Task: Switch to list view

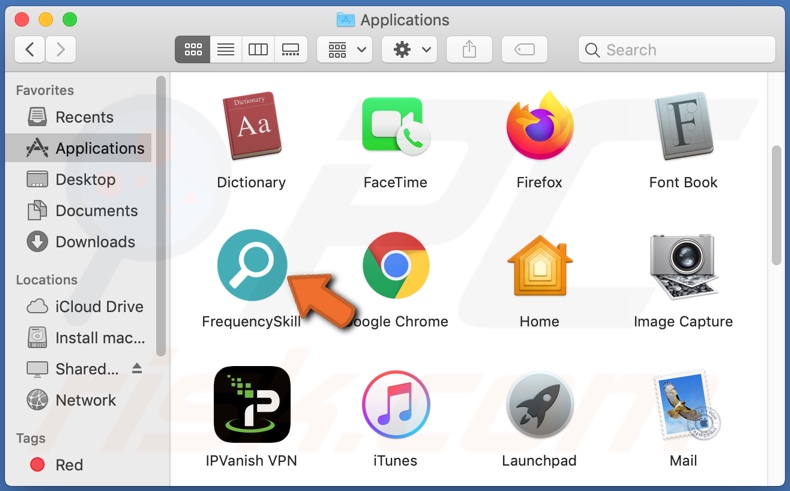Action: (x=226, y=49)
